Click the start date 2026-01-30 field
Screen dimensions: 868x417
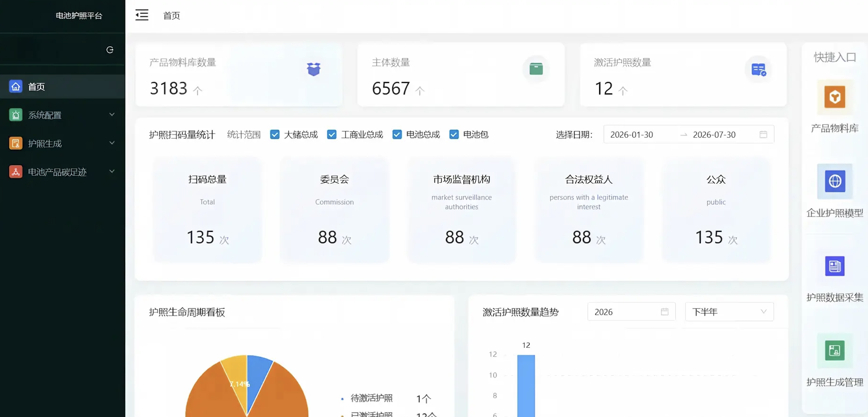point(632,135)
